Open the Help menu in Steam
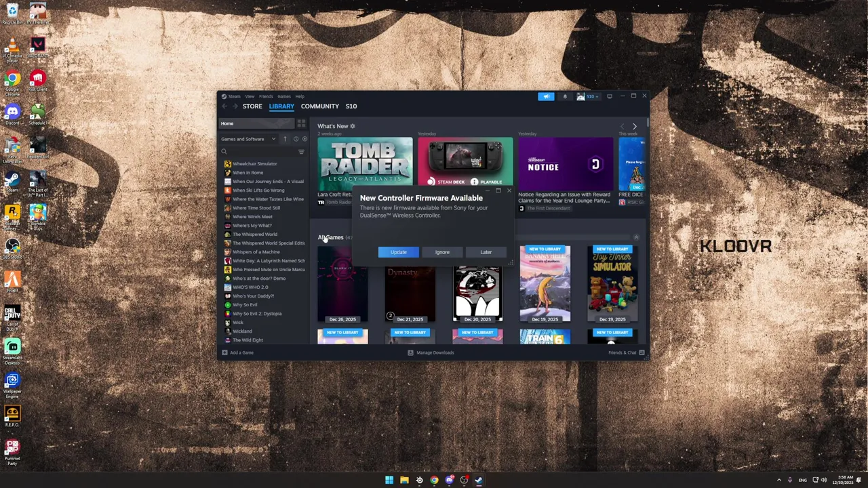The height and width of the screenshot is (488, 868). pos(299,96)
